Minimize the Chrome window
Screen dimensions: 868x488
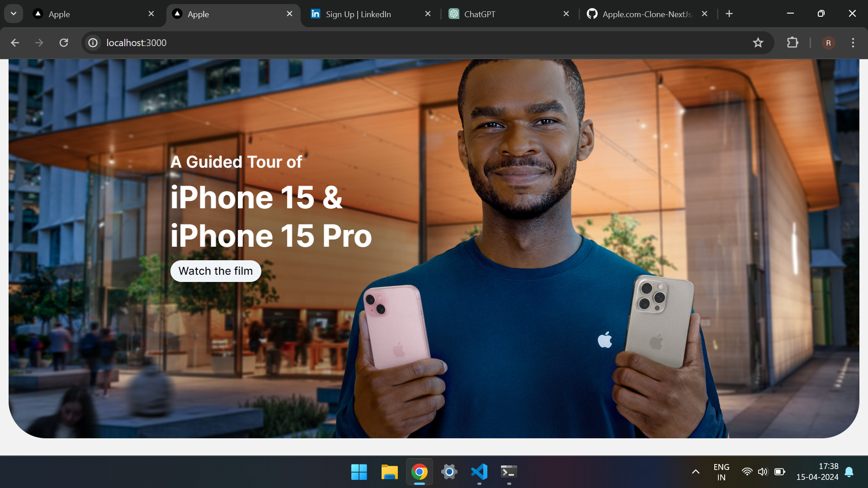(x=790, y=14)
